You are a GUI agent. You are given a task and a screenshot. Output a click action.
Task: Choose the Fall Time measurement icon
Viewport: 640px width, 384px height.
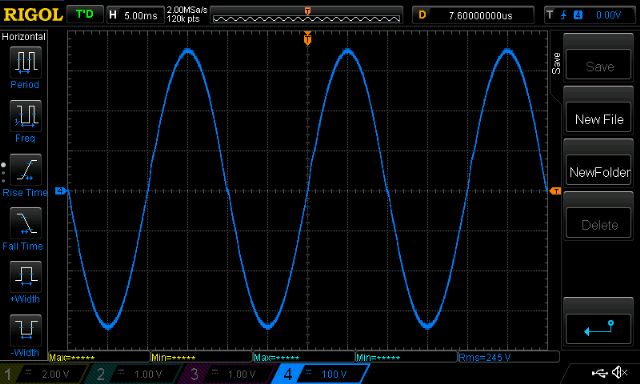[x=25, y=223]
